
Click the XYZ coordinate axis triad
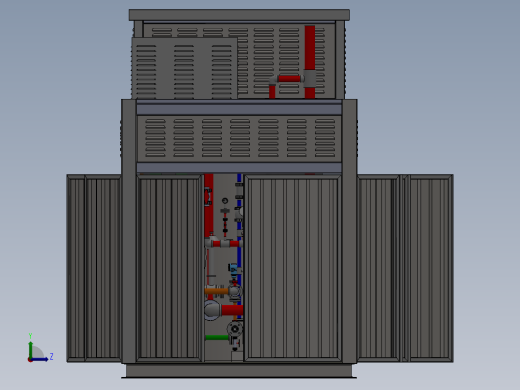40,348
